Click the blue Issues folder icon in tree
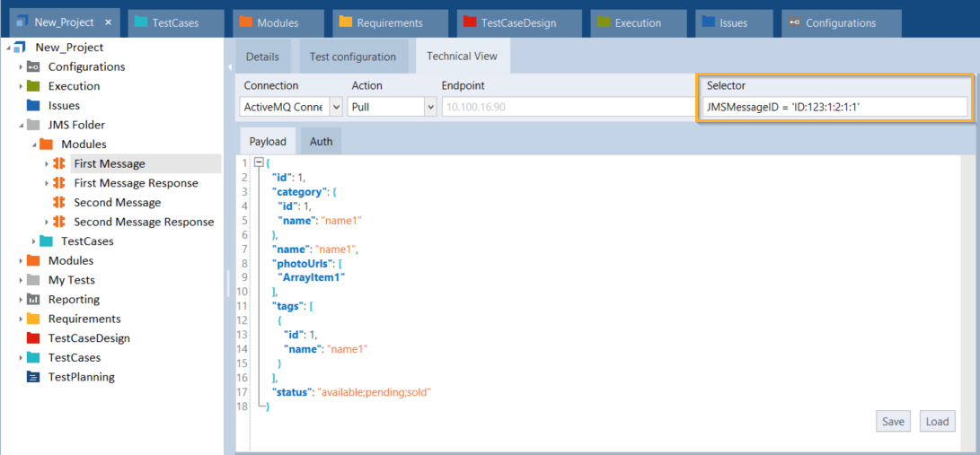 (33, 106)
